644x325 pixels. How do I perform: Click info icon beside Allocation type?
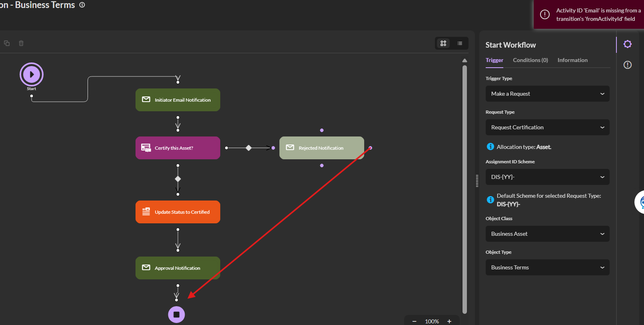click(x=490, y=146)
